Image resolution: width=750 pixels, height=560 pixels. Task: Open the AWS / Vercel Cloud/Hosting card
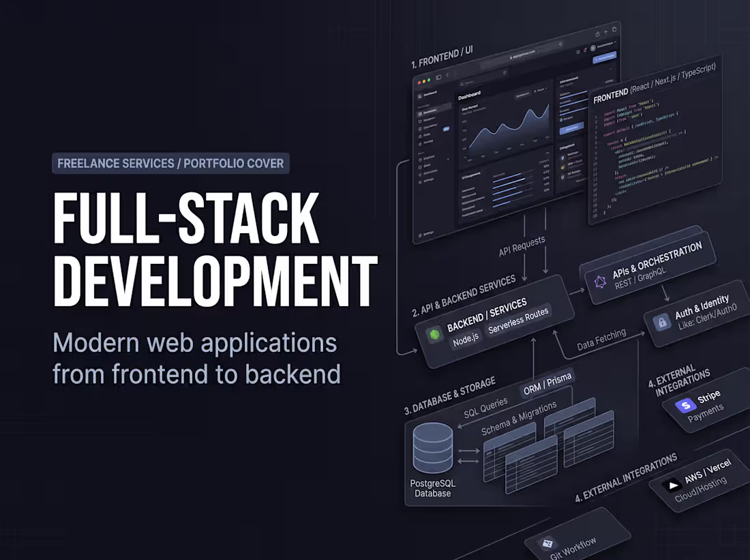[700, 480]
